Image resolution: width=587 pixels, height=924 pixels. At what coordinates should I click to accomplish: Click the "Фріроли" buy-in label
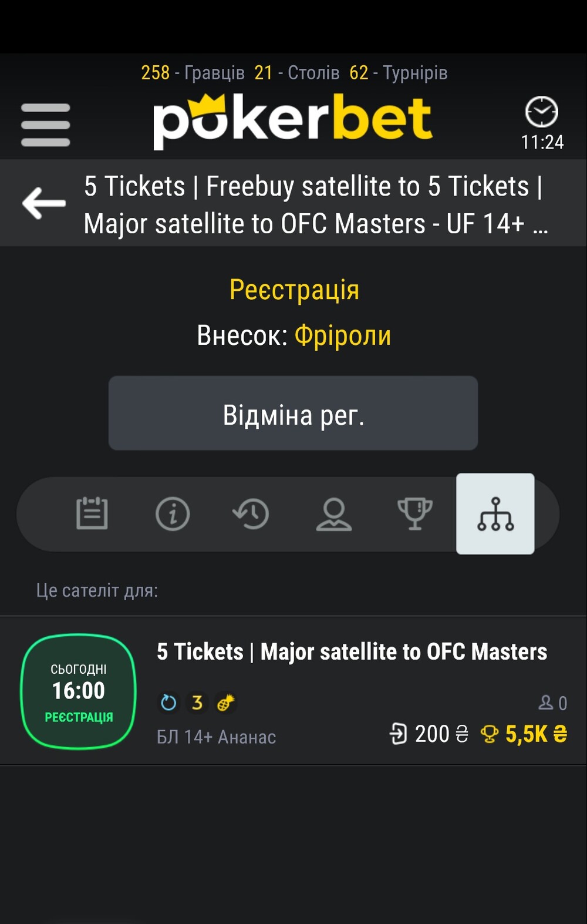[x=342, y=336]
